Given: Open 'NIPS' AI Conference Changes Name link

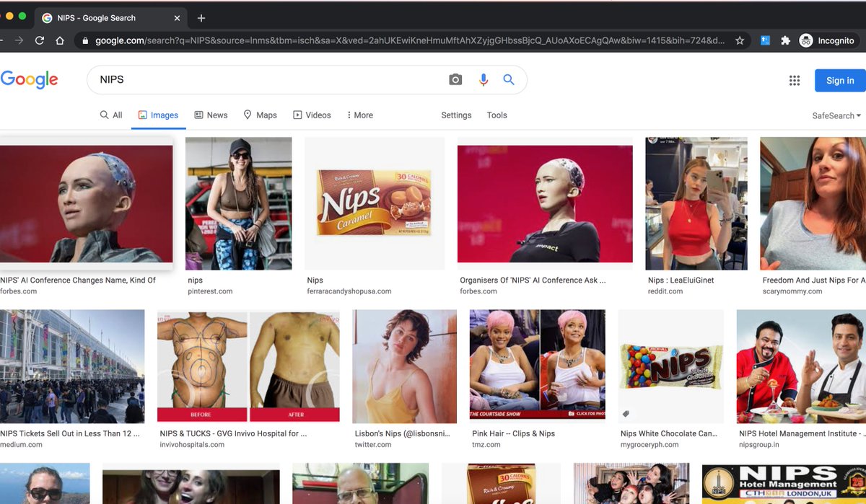Looking at the screenshot, I should click(x=78, y=280).
